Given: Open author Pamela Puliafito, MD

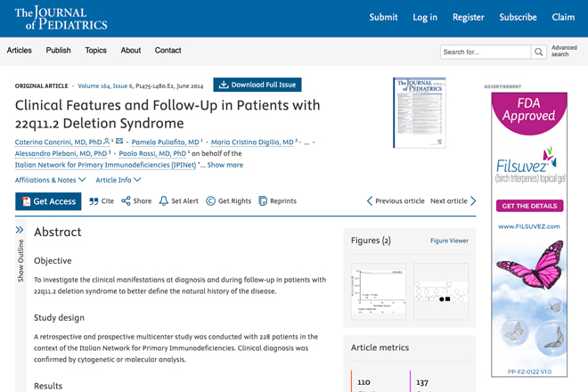Looking at the screenshot, I should [165, 143].
